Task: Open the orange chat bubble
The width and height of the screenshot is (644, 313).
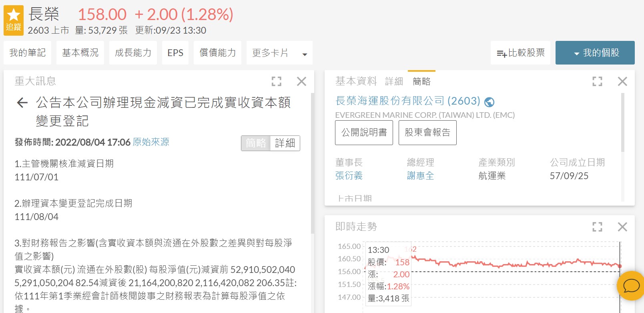Action: pos(631,286)
